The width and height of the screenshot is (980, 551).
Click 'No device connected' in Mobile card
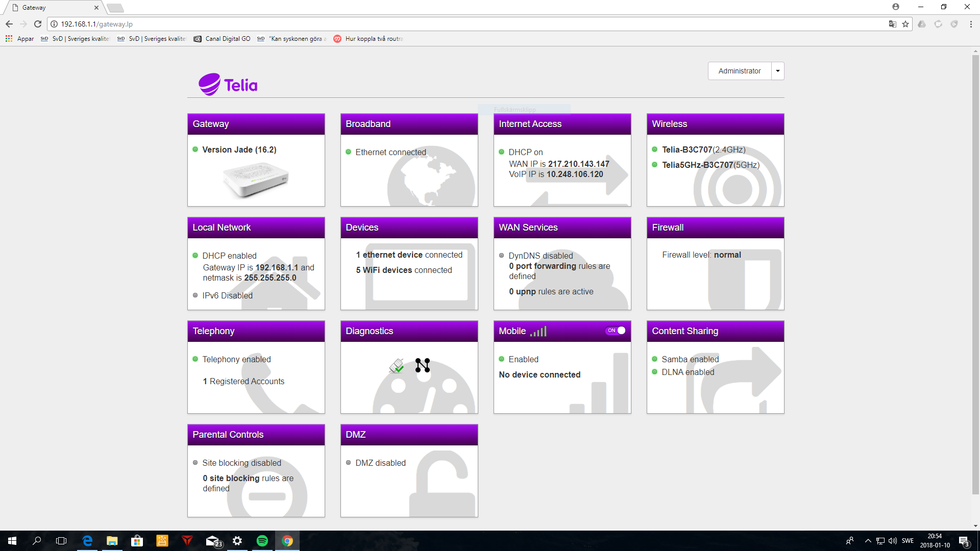point(540,374)
